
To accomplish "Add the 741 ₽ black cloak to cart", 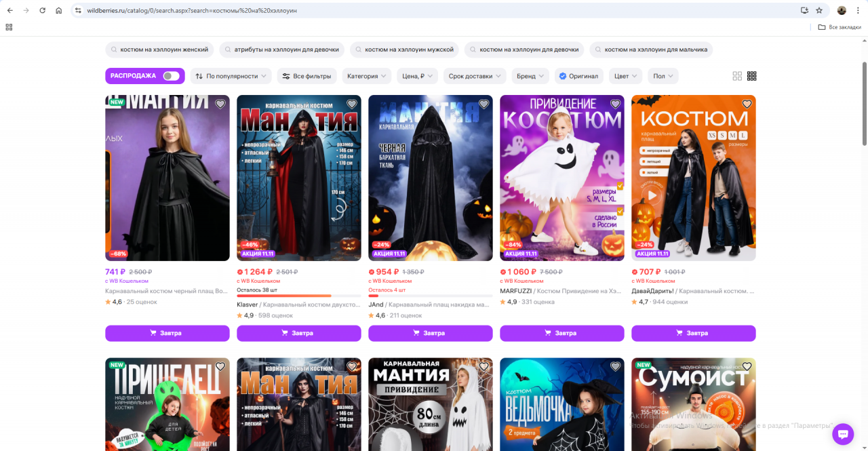I will click(167, 333).
